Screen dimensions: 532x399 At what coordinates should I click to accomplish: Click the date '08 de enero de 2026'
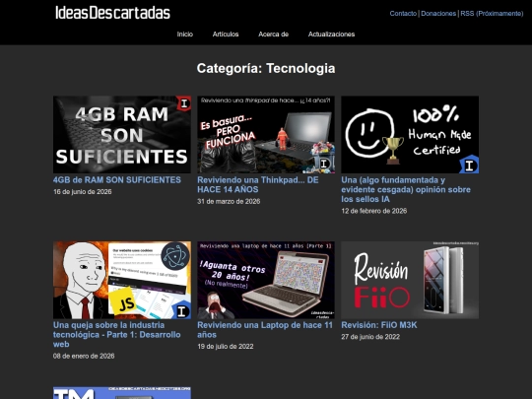pyautogui.click(x=84, y=356)
